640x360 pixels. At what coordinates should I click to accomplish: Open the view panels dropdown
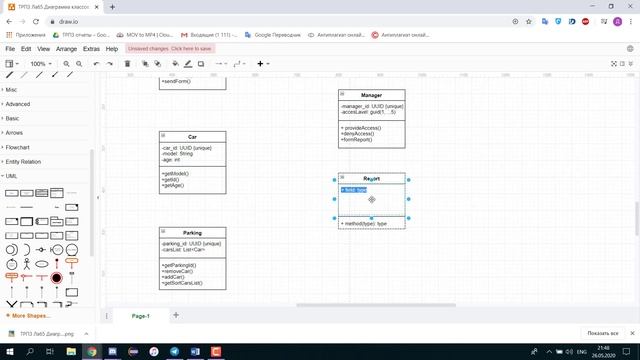click(x=12, y=64)
